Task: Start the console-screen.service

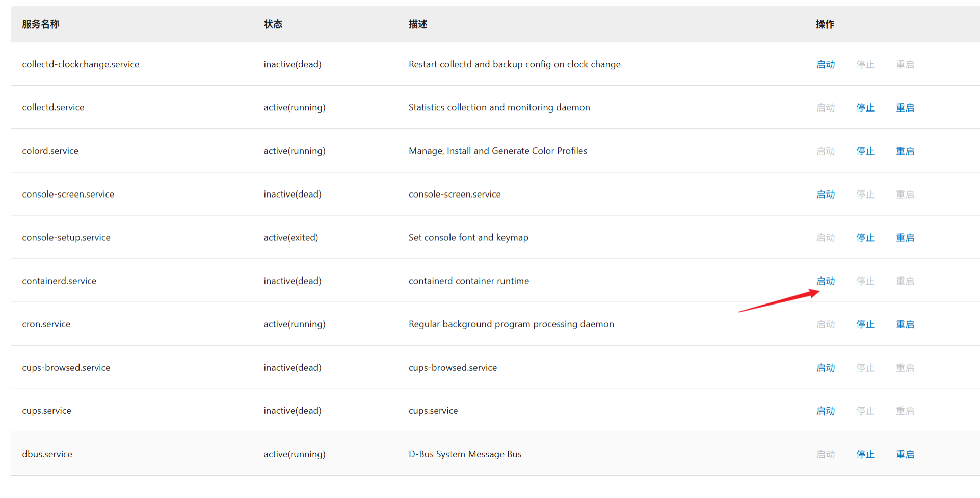Action: (x=825, y=195)
